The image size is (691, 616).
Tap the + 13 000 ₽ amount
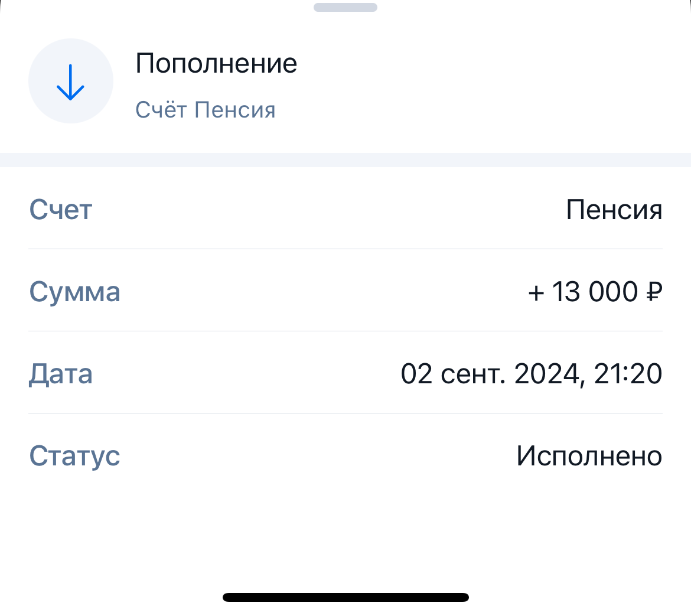coord(595,291)
